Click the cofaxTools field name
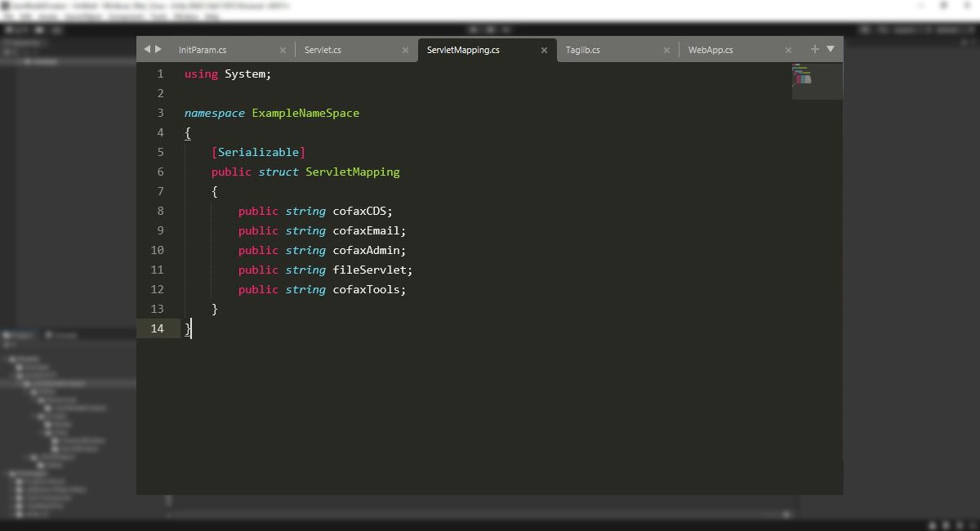Screen dimensions: 980x531 [366, 289]
